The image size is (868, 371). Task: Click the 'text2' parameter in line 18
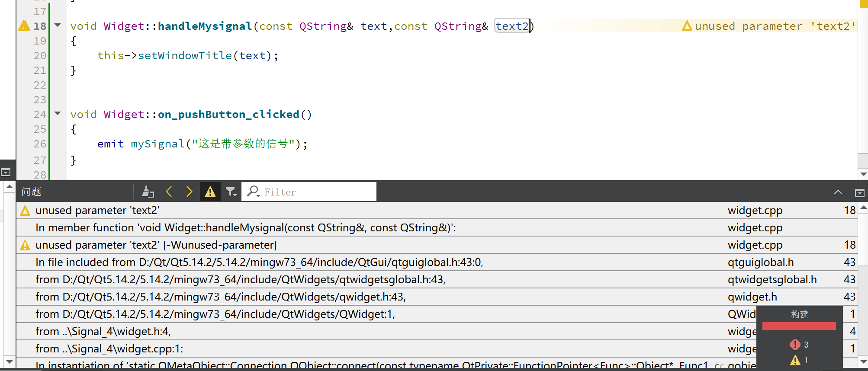point(512,26)
